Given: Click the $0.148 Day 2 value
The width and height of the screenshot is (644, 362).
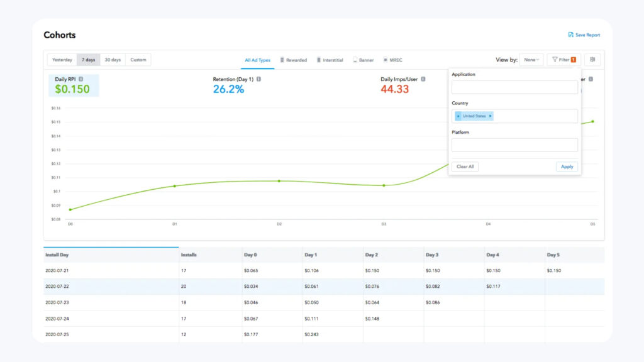Looking at the screenshot, I should pos(372,319).
